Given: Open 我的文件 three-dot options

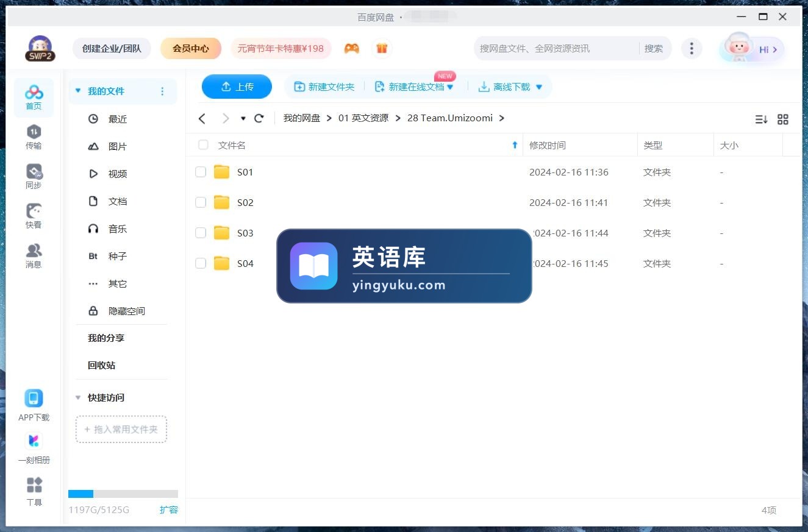Looking at the screenshot, I should 162,91.
